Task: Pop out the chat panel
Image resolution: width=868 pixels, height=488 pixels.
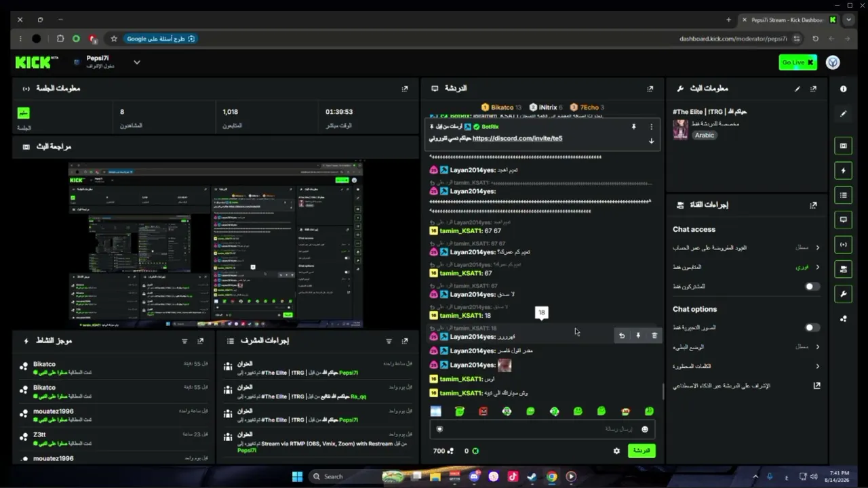Action: tap(650, 89)
